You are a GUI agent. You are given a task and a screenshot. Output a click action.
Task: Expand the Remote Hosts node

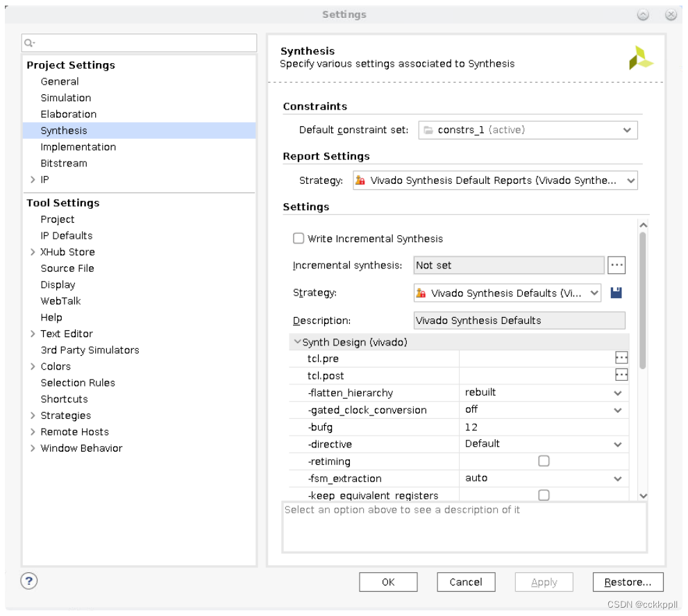coord(33,431)
